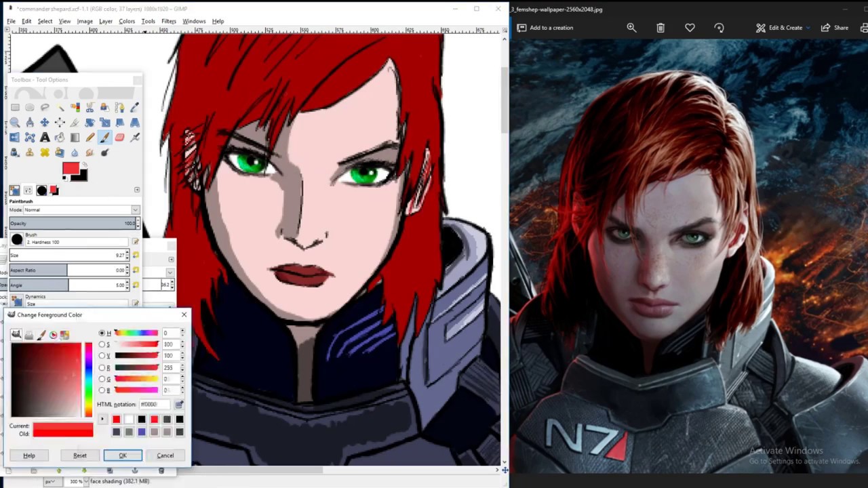
Task: Select the Blend gradient tool
Action: click(75, 138)
